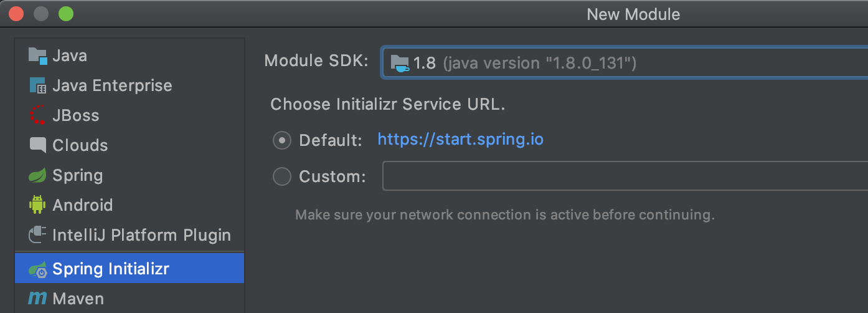The image size is (868, 313).
Task: Click the Custom URL text field
Action: (x=623, y=176)
